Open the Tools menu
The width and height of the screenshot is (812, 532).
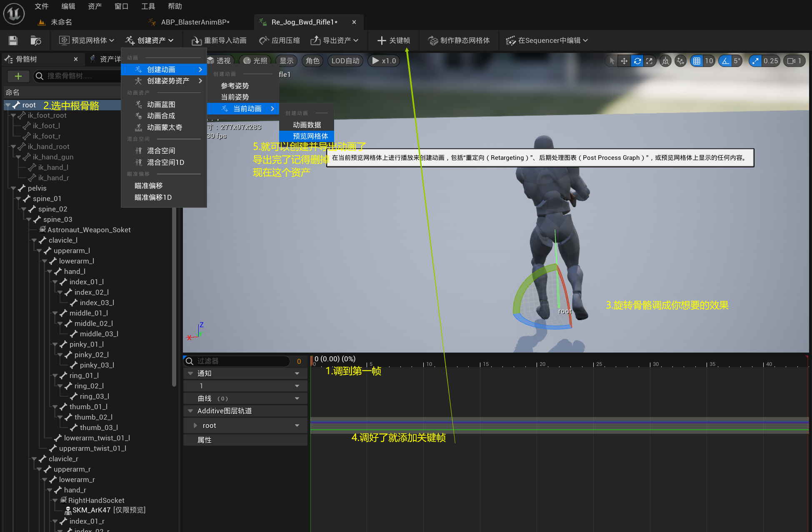tap(148, 6)
